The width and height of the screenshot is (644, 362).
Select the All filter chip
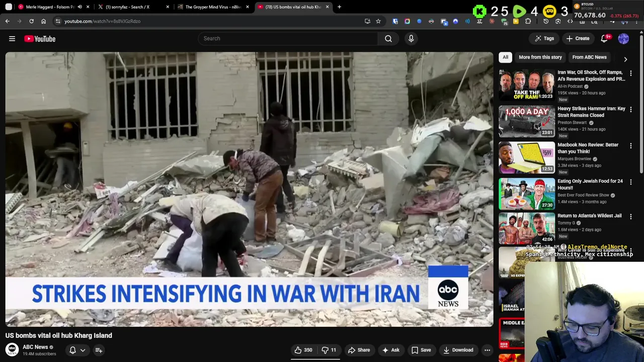(x=506, y=57)
